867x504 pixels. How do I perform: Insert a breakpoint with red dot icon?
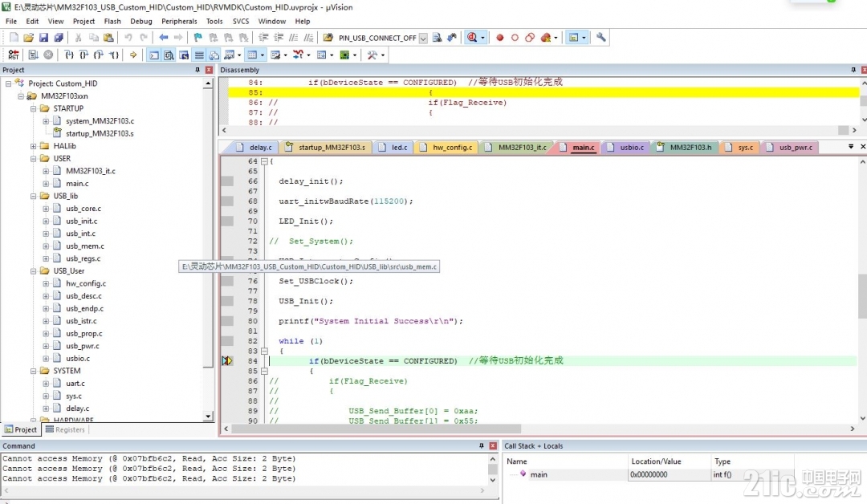pyautogui.click(x=500, y=38)
